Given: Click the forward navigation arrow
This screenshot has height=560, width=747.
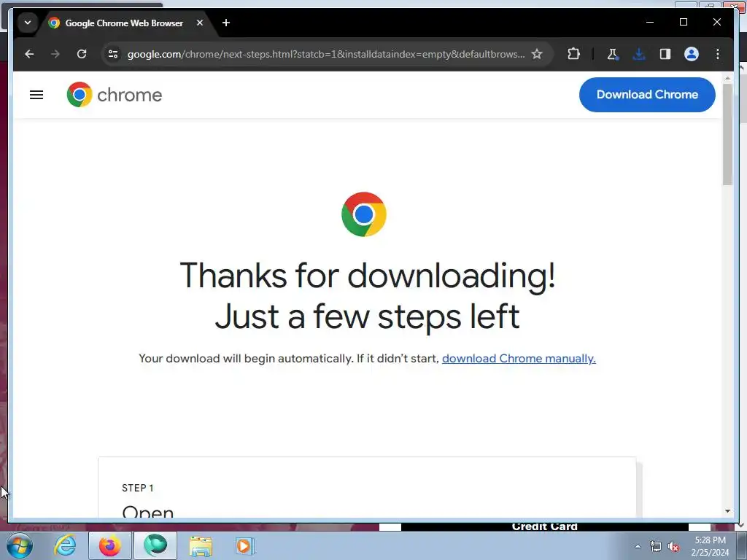Looking at the screenshot, I should pyautogui.click(x=55, y=54).
